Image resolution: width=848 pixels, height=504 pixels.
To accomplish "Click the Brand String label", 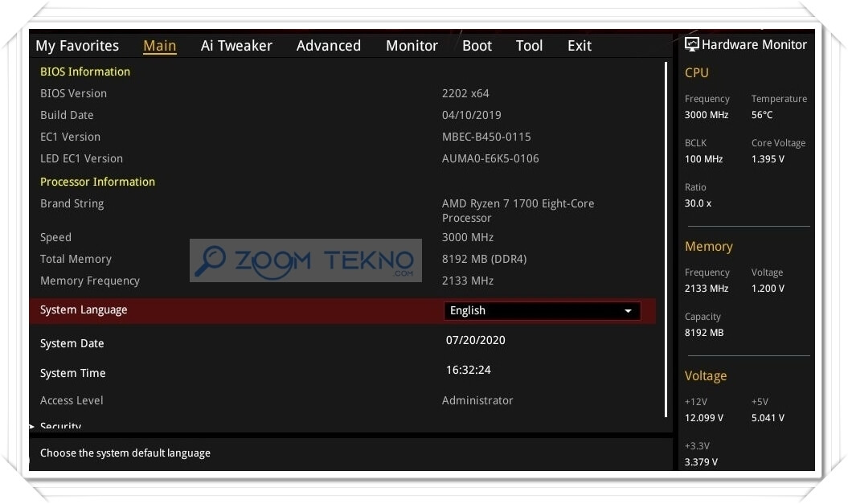I will pyautogui.click(x=72, y=204).
